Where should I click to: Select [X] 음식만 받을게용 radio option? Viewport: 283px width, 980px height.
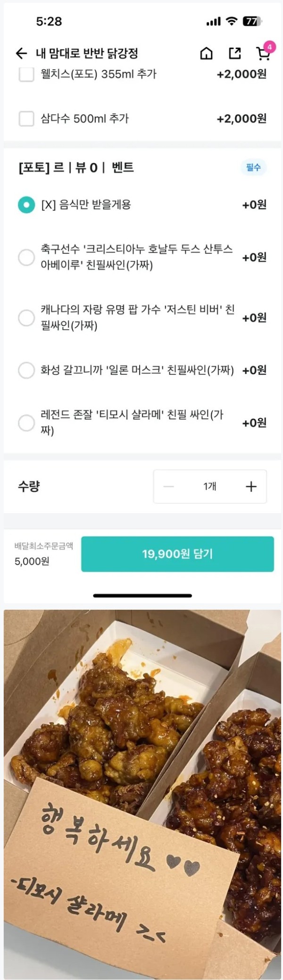(26, 205)
